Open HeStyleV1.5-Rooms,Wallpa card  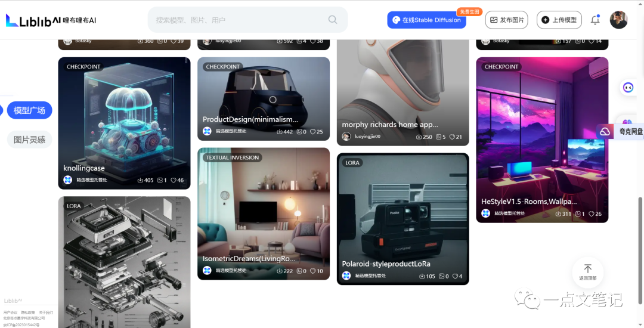[542, 140]
